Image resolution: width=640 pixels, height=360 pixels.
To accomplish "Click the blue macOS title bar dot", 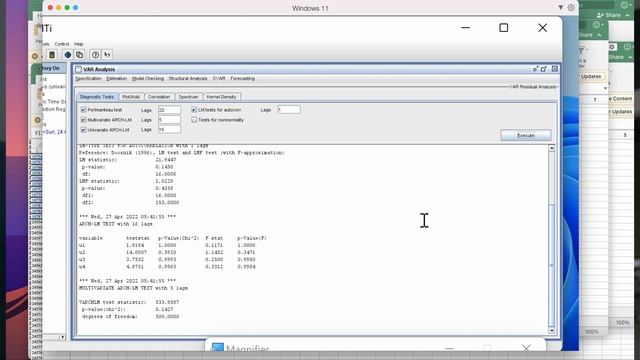I will click(76, 8).
